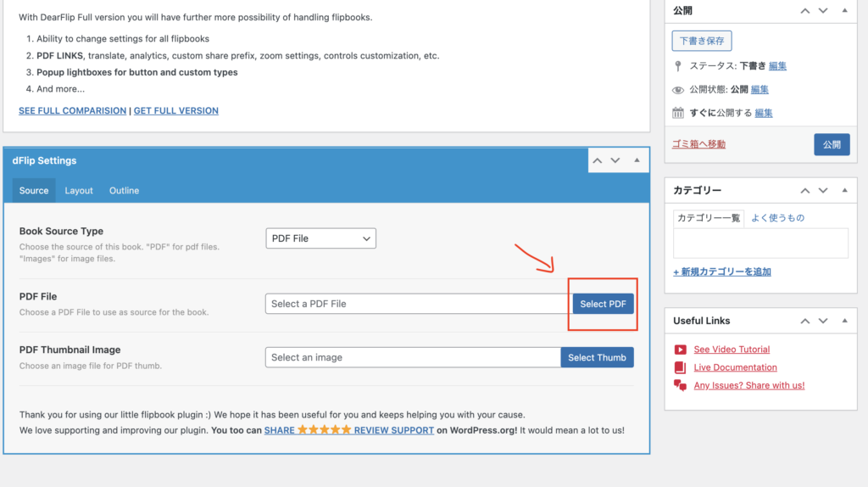This screenshot has height=487, width=868.
Task: Click the documentation book icon
Action: (681, 367)
